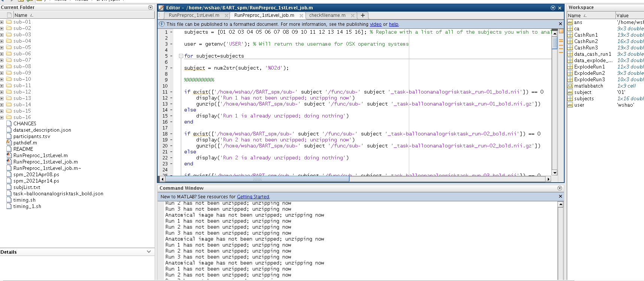Image resolution: width=644 pixels, height=281 pixels.
Task: Select the timing.sh file icon
Action: click(x=9, y=200)
